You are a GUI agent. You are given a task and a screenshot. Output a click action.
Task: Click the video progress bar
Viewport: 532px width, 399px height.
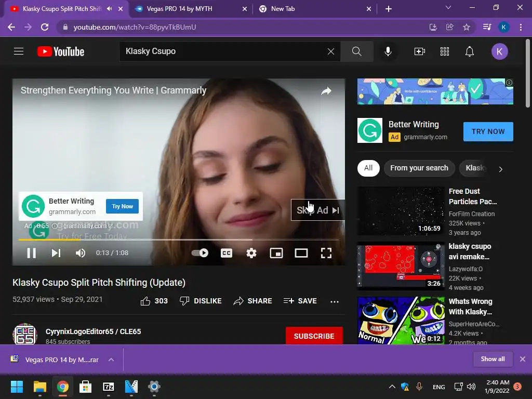coord(179,240)
